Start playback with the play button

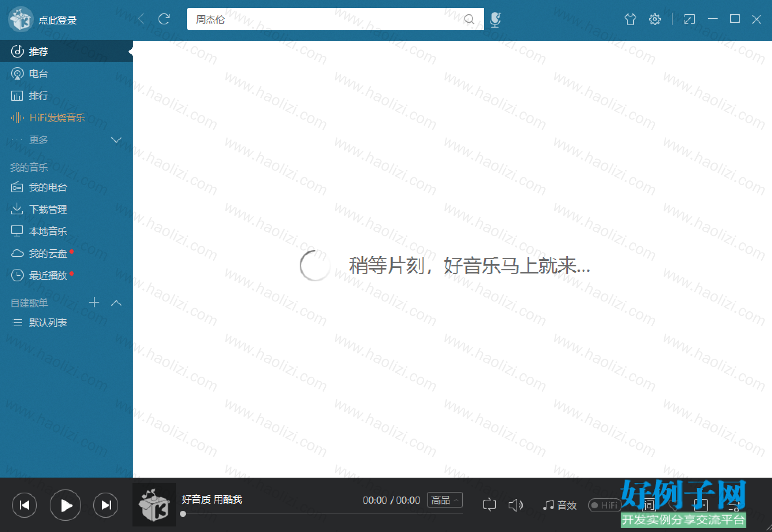pos(65,505)
